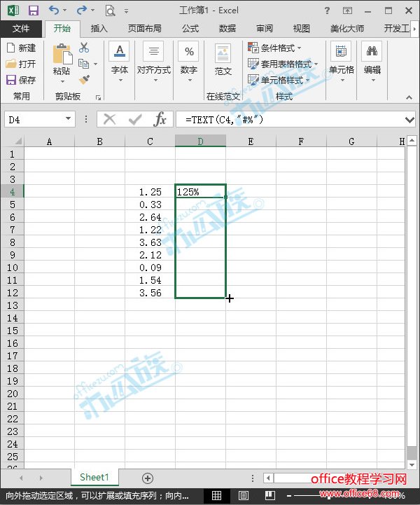Expand the formula bar chevron
This screenshot has width=420, height=505.
[x=409, y=120]
